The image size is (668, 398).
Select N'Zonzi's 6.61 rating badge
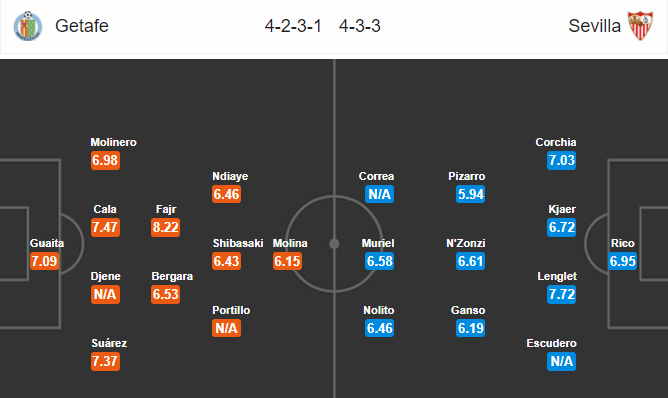[x=470, y=261]
